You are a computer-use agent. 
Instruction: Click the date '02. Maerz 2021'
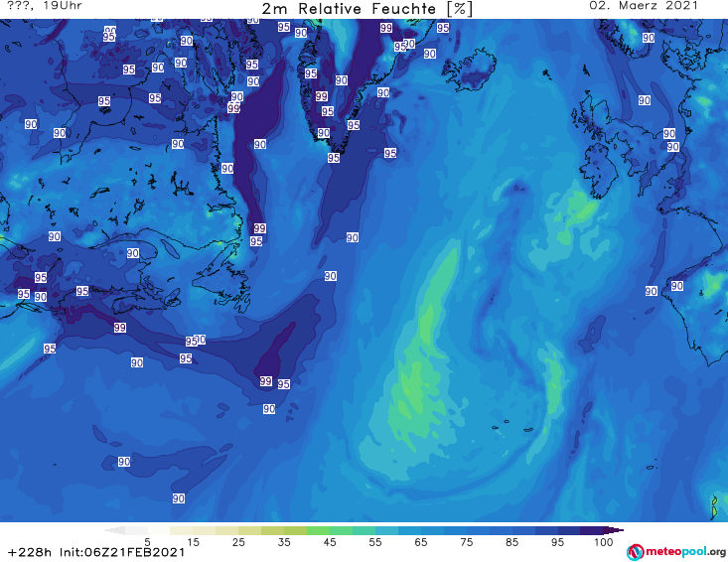tap(643, 6)
